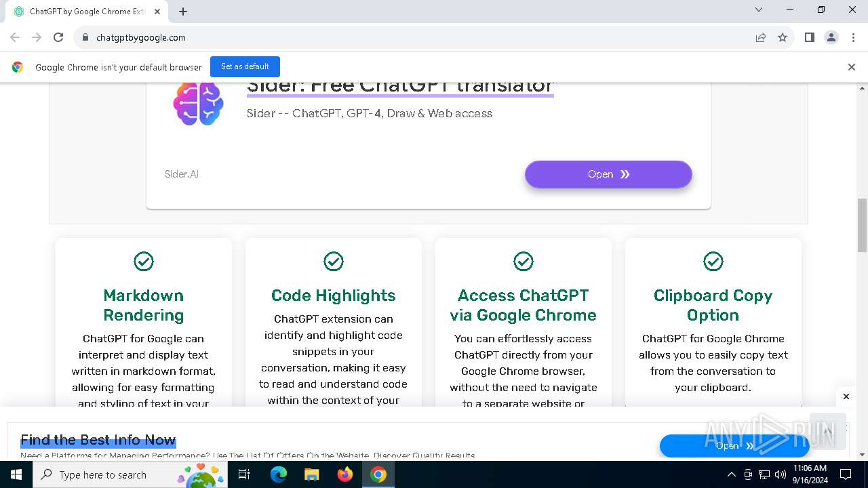
Task: Open the network status tray icon
Action: [764, 474]
